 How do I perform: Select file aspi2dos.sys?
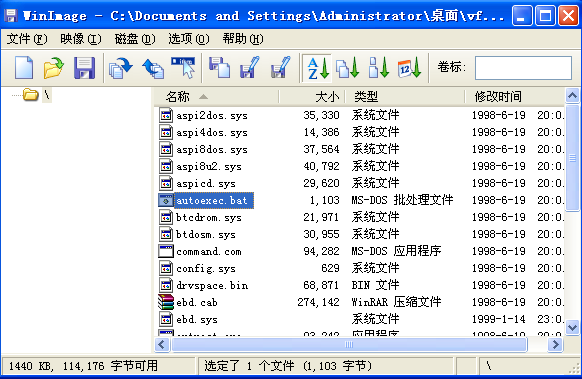pos(212,115)
